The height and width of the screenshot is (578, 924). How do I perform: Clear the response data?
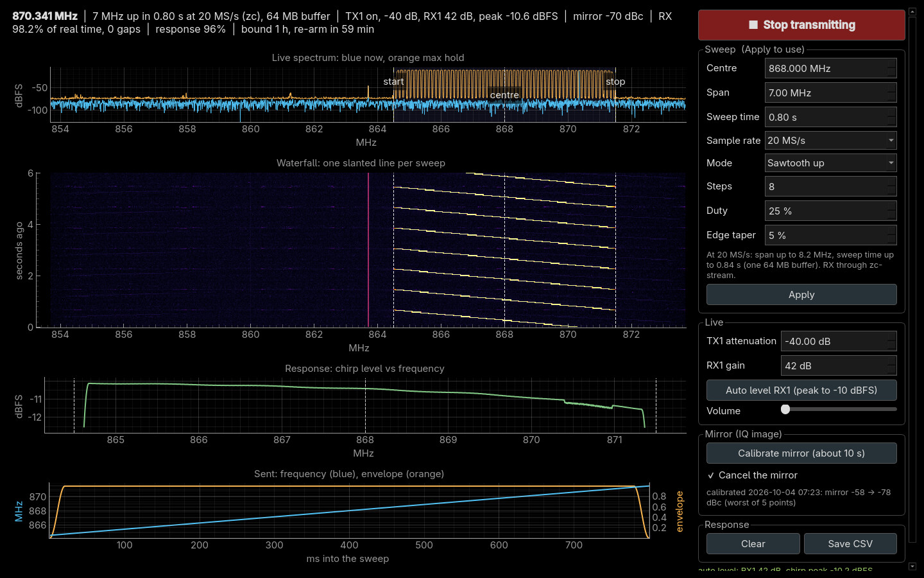point(753,543)
